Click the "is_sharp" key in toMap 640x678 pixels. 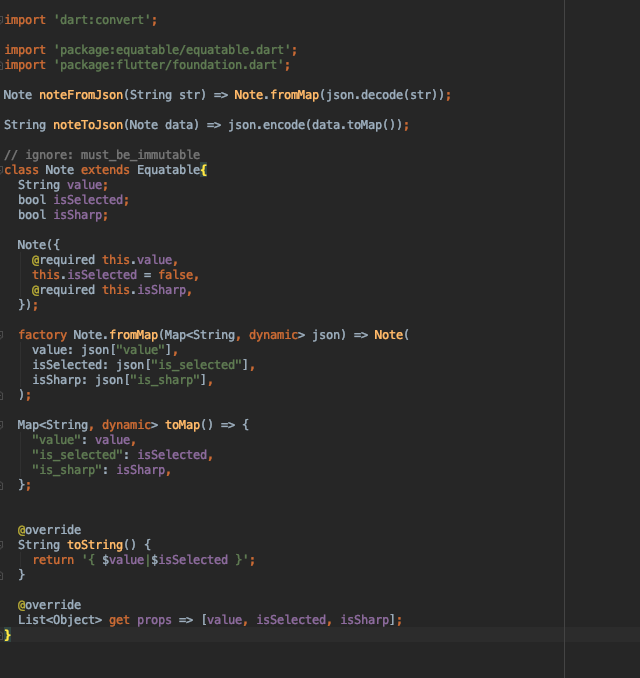point(67,470)
